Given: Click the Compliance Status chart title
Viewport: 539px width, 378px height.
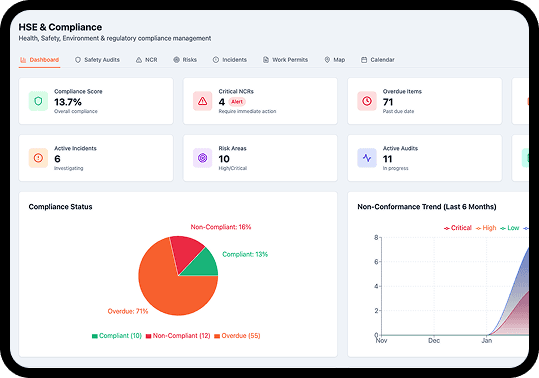Looking at the screenshot, I should coord(60,207).
